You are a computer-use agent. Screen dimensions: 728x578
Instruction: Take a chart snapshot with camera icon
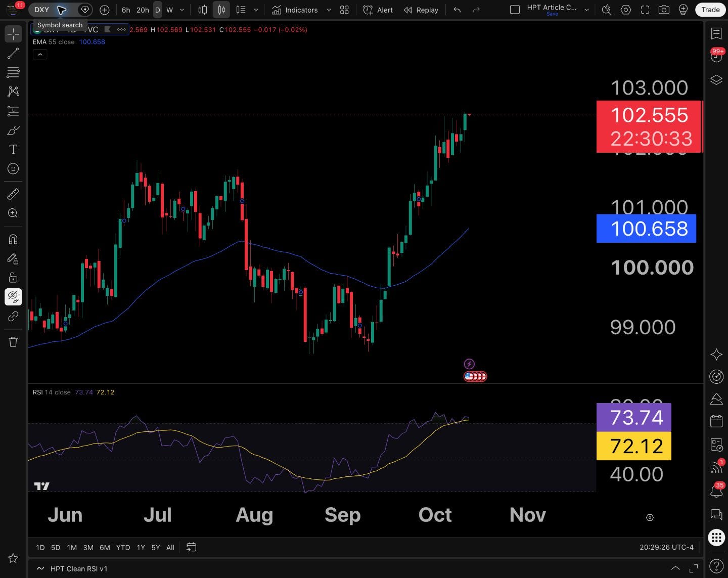(x=664, y=10)
